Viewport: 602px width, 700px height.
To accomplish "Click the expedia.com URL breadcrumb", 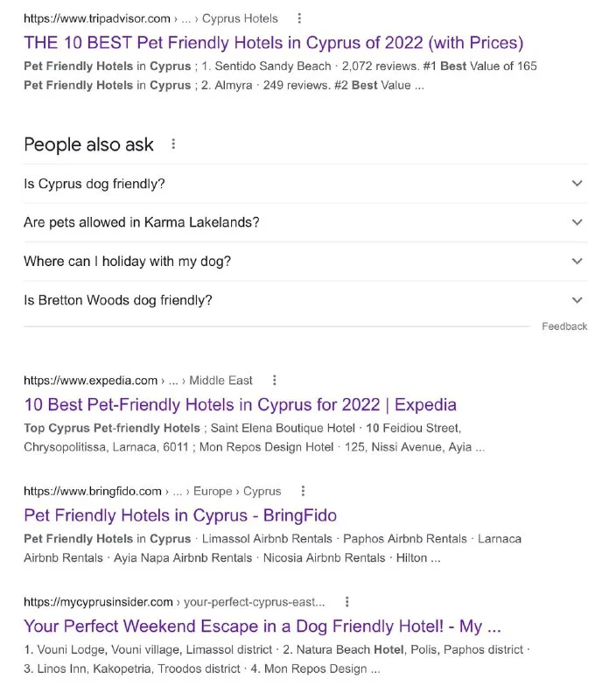I will [x=91, y=381].
